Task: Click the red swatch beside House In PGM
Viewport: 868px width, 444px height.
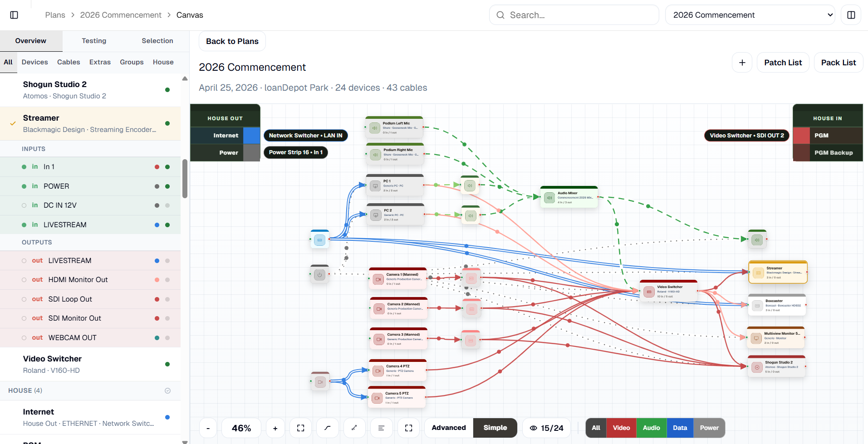Action: (801, 136)
